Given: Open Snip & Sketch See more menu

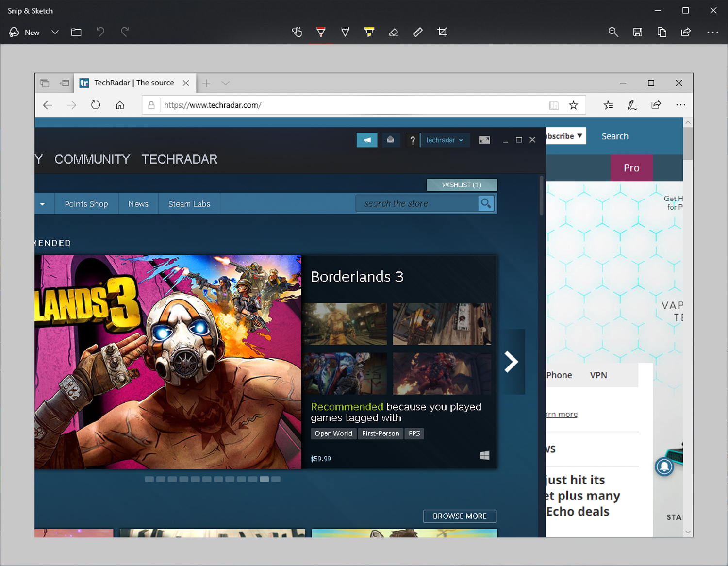Looking at the screenshot, I should pos(712,33).
